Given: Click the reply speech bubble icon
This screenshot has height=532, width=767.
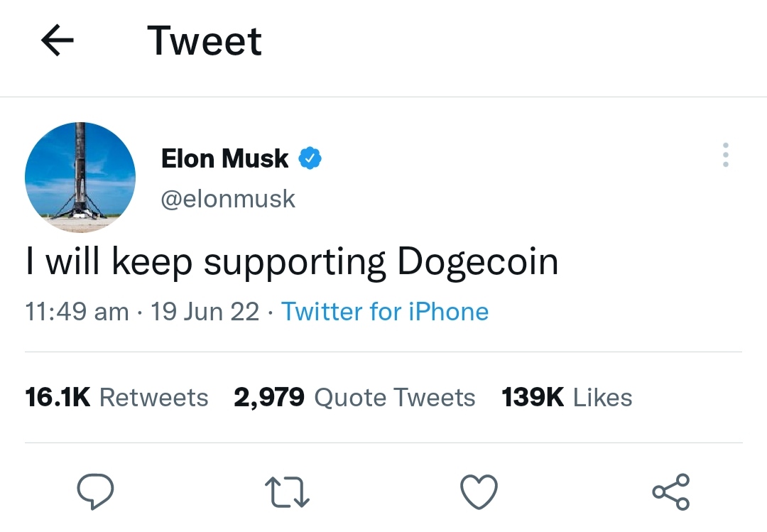Looking at the screenshot, I should pos(96,489).
